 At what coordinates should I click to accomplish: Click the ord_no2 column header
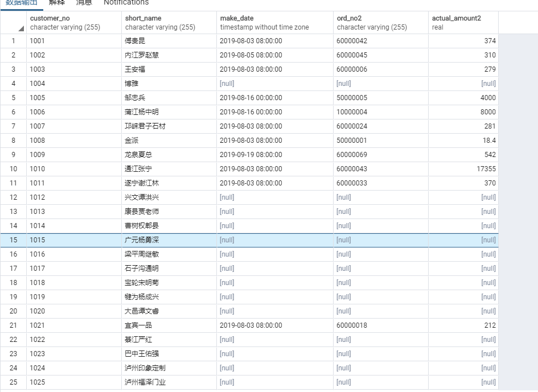point(381,23)
